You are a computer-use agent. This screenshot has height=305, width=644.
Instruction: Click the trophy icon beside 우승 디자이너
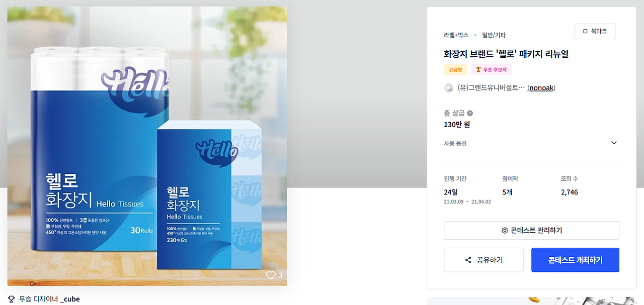(x=11, y=299)
